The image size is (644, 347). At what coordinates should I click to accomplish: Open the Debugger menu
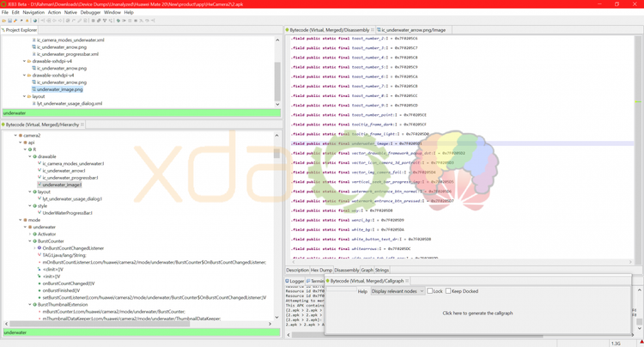tap(90, 12)
